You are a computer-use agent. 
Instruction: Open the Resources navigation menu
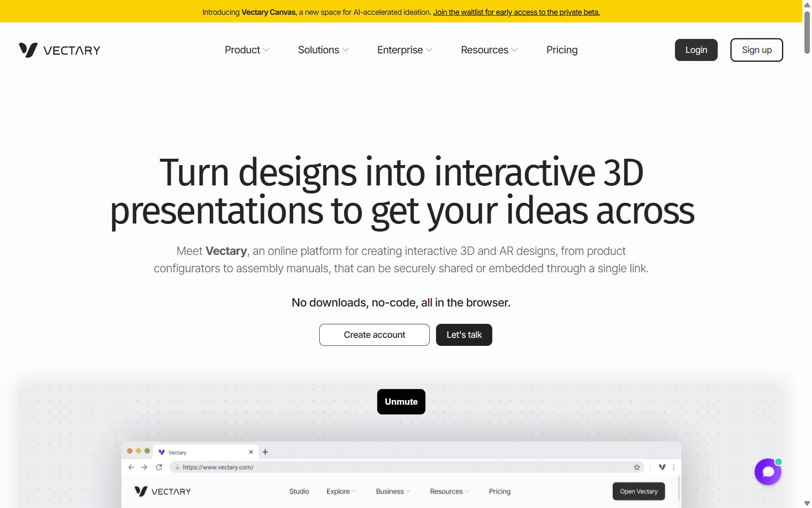489,50
